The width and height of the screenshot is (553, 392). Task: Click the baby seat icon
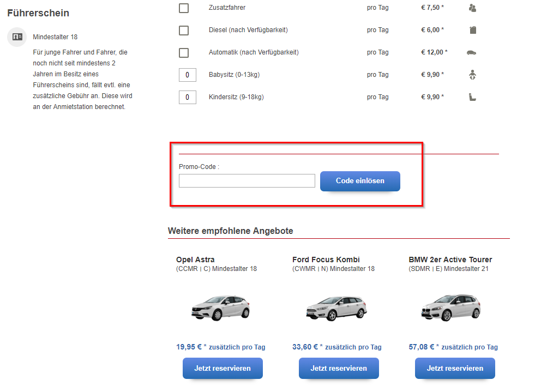click(x=473, y=75)
